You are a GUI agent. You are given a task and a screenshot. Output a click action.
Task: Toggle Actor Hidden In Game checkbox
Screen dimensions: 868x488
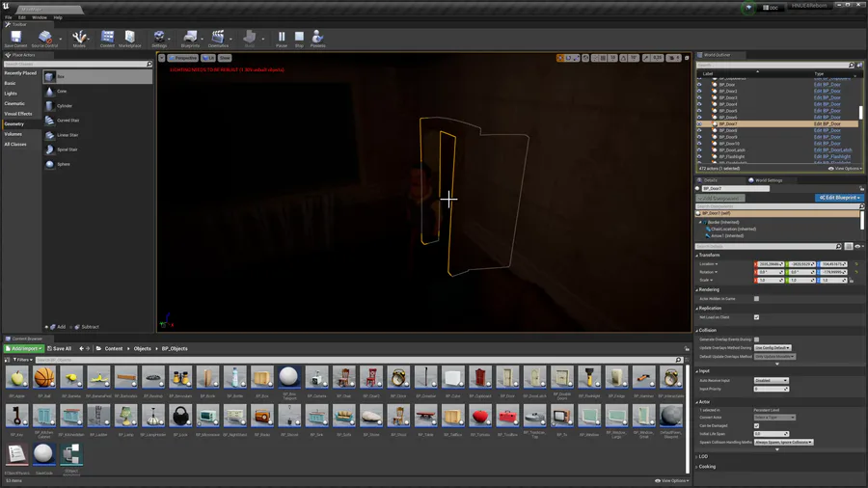[x=756, y=299]
